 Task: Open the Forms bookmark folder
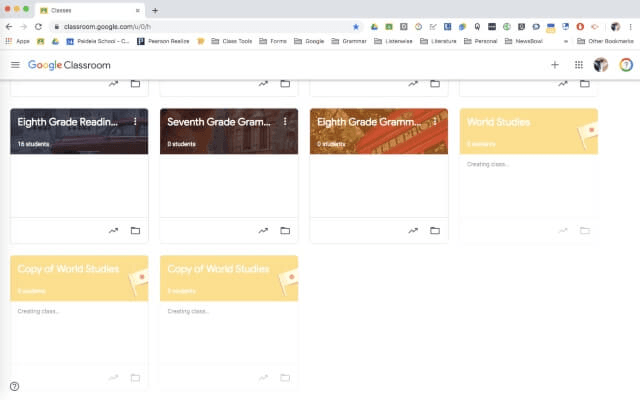pyautogui.click(x=273, y=41)
